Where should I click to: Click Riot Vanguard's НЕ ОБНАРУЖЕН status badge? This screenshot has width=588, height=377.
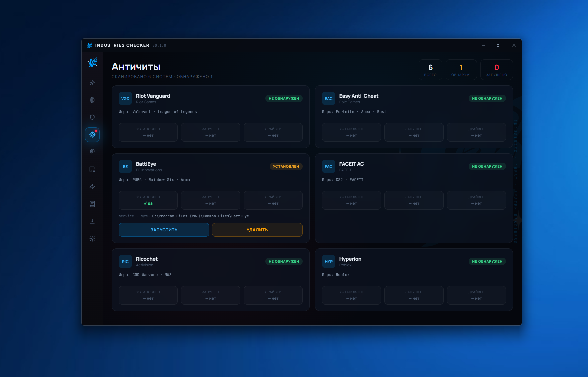284,98
